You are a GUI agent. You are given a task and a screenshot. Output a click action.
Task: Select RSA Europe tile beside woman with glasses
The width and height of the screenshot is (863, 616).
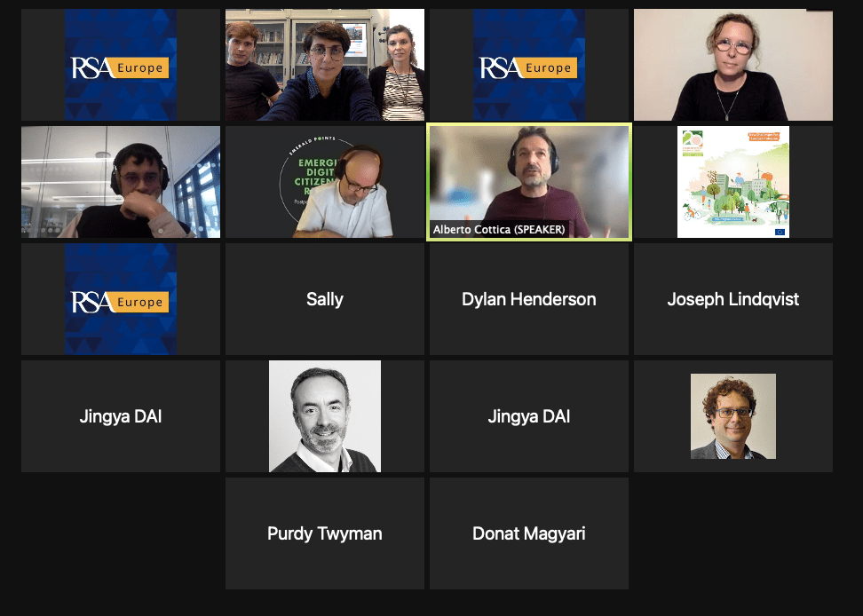(x=529, y=65)
